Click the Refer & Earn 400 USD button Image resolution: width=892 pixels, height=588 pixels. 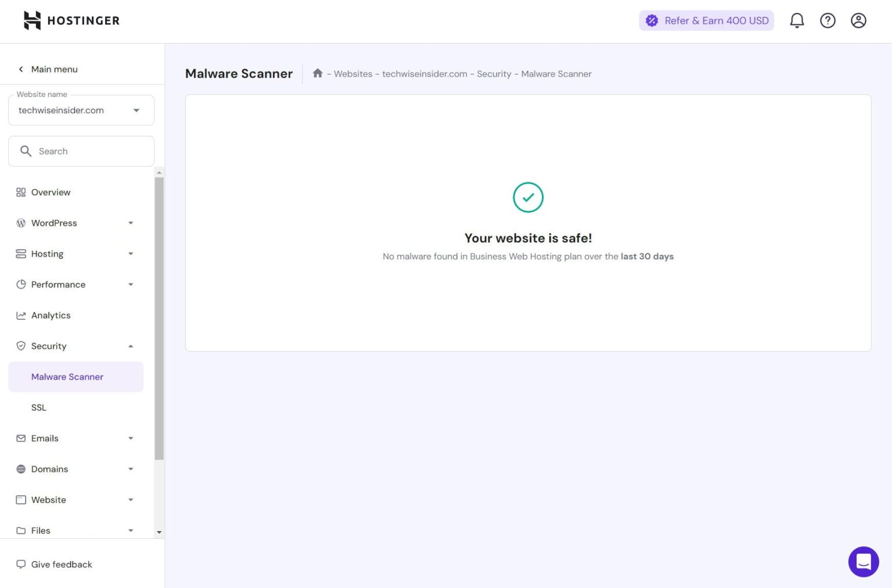tap(706, 20)
